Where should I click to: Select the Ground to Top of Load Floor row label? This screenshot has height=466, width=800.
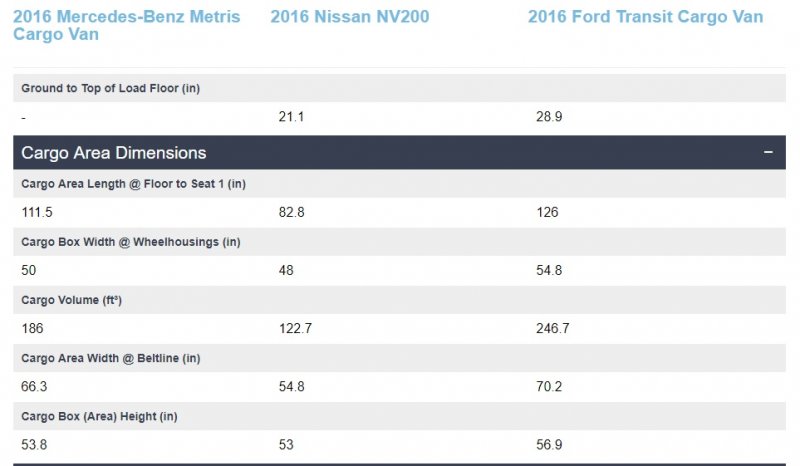pyautogui.click(x=111, y=88)
